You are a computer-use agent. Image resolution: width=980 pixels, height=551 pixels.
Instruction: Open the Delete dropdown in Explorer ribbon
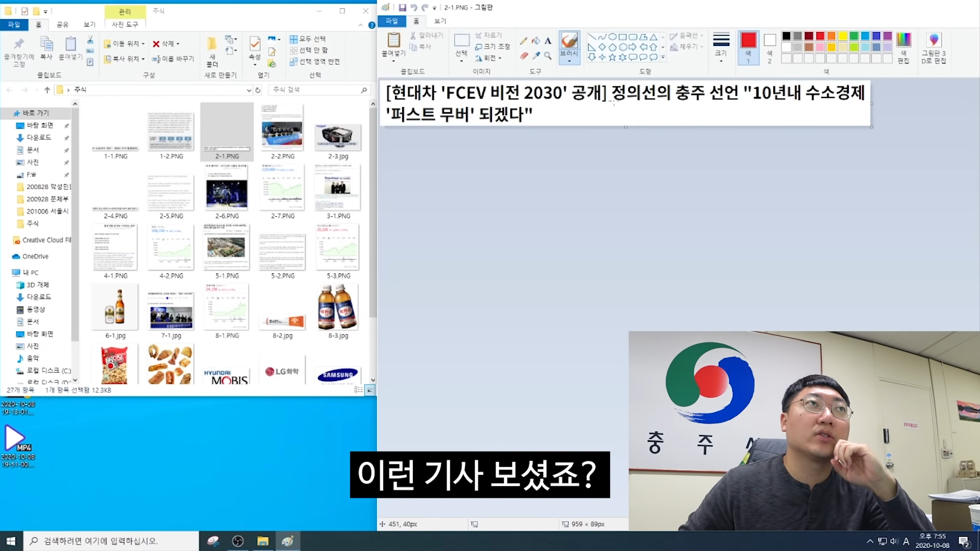(x=166, y=43)
